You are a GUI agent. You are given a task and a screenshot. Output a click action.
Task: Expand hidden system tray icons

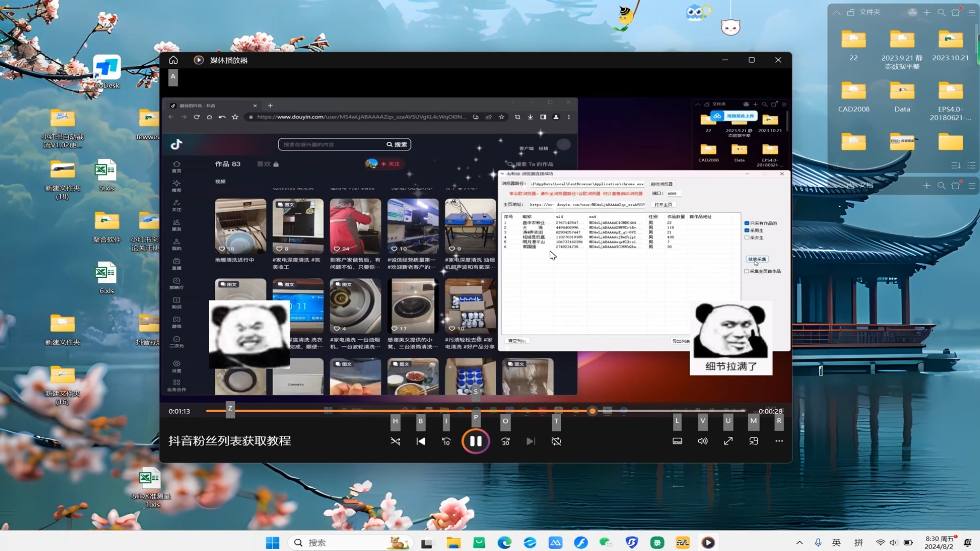coord(799,543)
